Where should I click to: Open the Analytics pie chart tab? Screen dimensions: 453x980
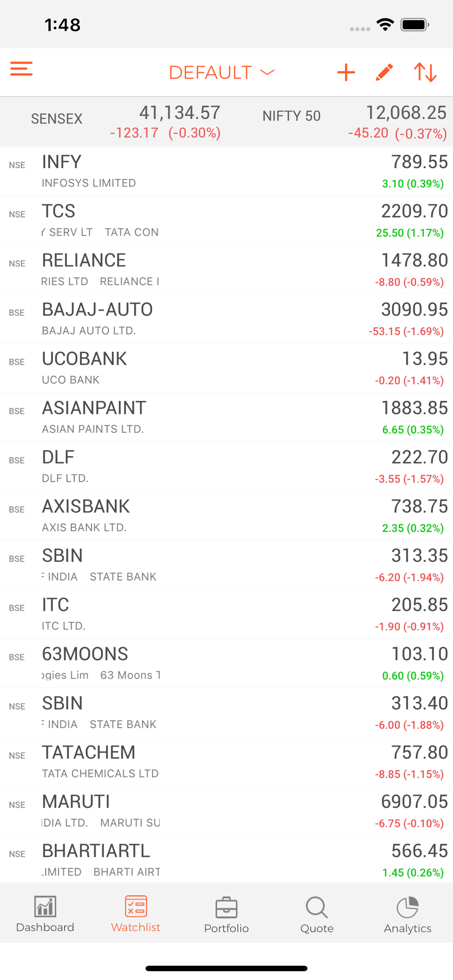click(x=407, y=915)
